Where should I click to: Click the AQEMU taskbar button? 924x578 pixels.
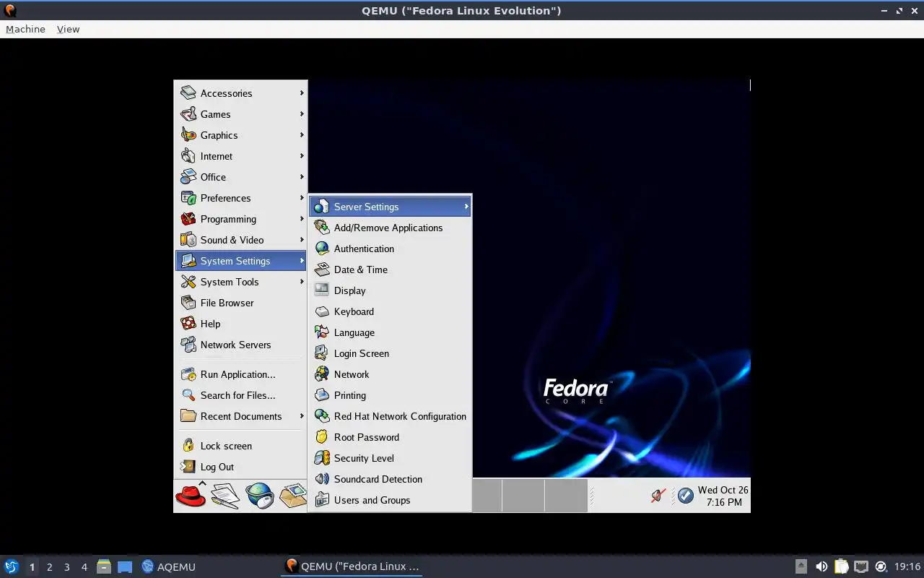coord(168,566)
